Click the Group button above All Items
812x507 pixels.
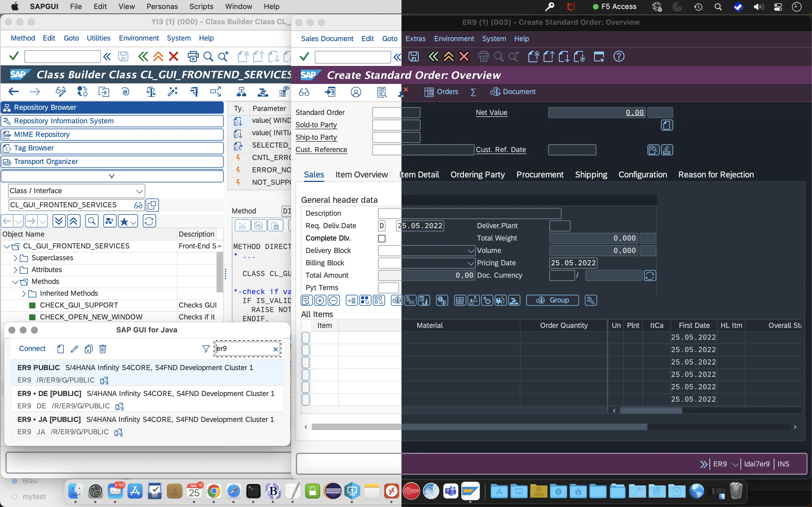[552, 300]
